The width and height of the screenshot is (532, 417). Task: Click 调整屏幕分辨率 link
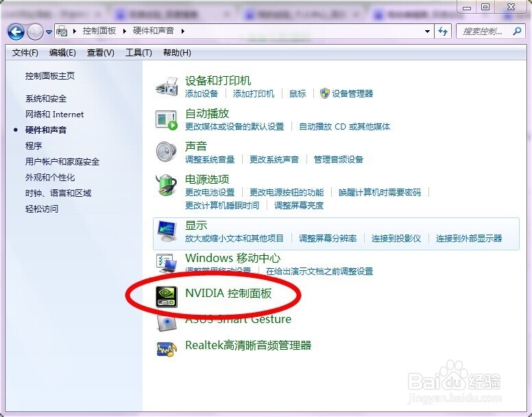[328, 238]
